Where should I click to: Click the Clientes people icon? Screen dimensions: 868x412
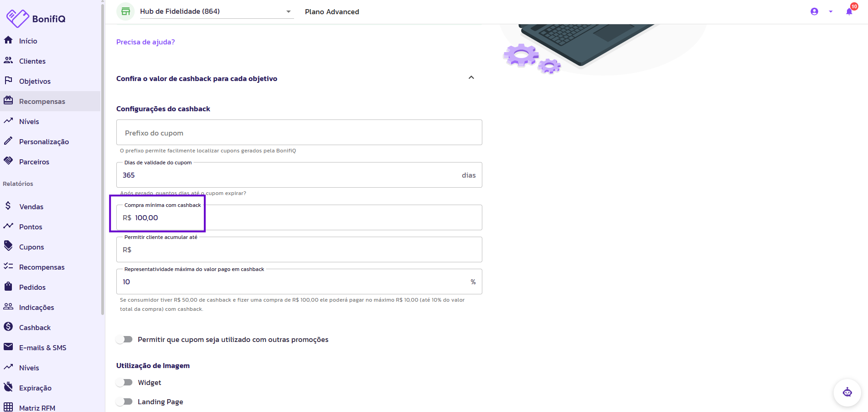click(x=8, y=60)
